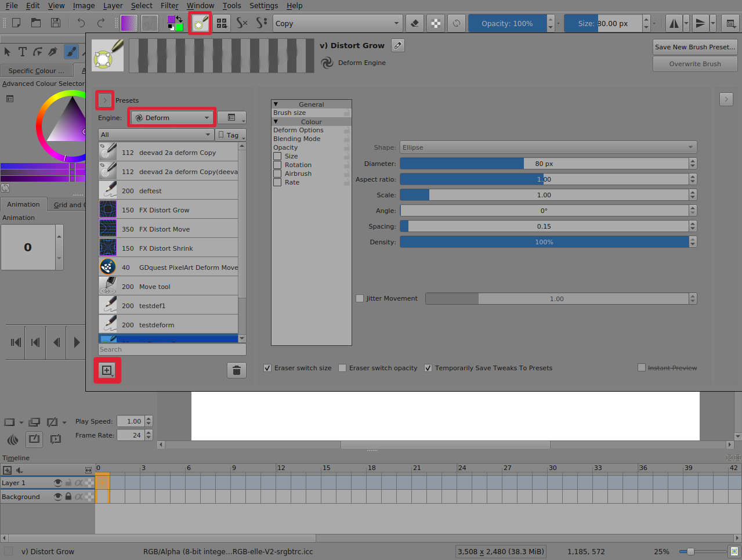
Task: Open the brush preset editor icon in the toolbar
Action: [200, 23]
